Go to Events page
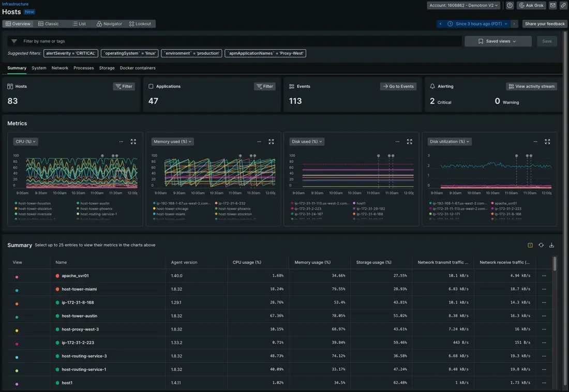The width and height of the screenshot is (569, 392). pyautogui.click(x=398, y=86)
